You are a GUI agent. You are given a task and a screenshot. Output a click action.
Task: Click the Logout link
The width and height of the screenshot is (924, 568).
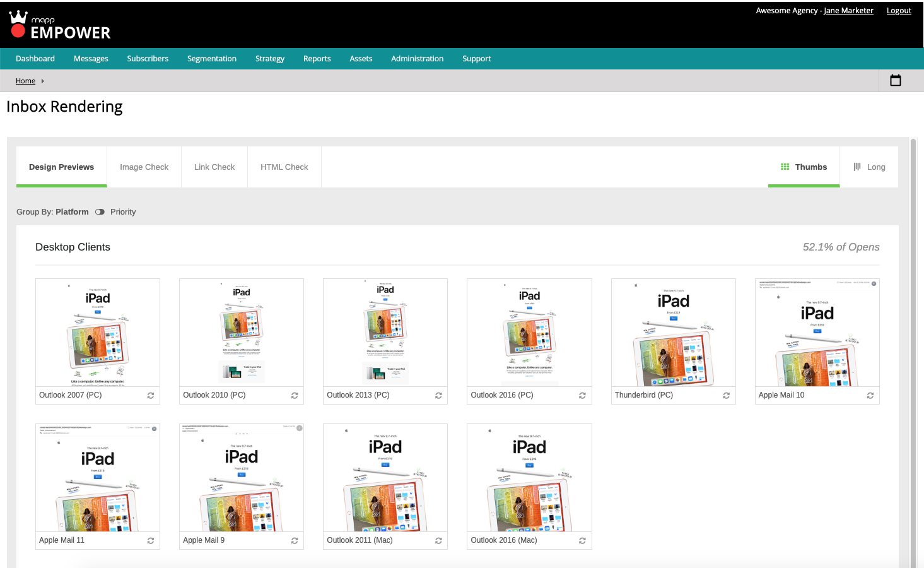point(899,11)
